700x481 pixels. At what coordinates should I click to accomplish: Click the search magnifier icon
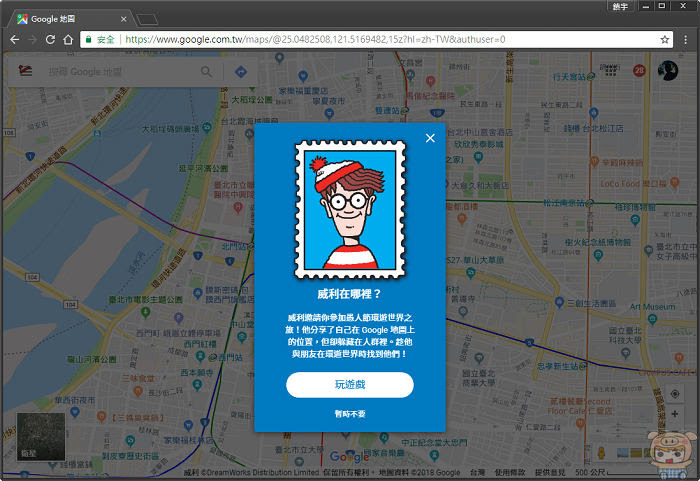click(x=206, y=71)
